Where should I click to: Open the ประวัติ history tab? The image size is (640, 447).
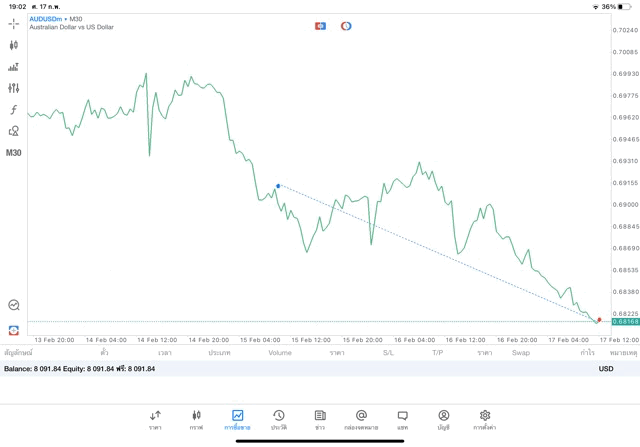click(279, 419)
